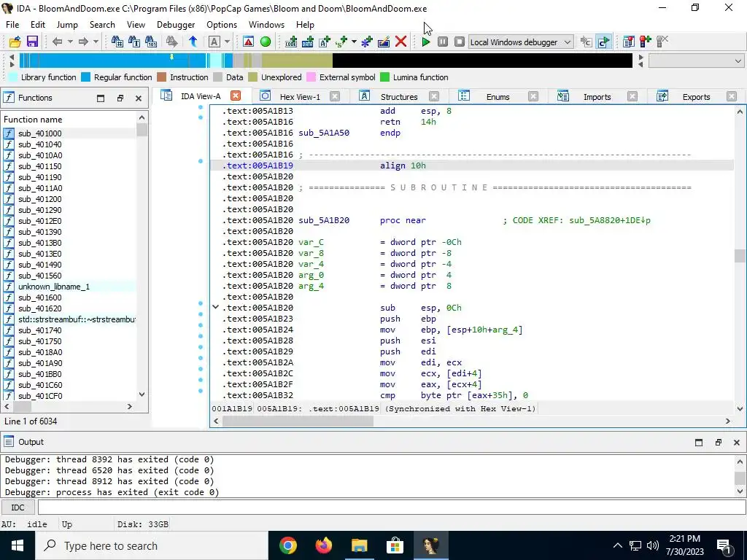Click the search next binoculars icon
The image size is (747, 560).
[x=171, y=42]
